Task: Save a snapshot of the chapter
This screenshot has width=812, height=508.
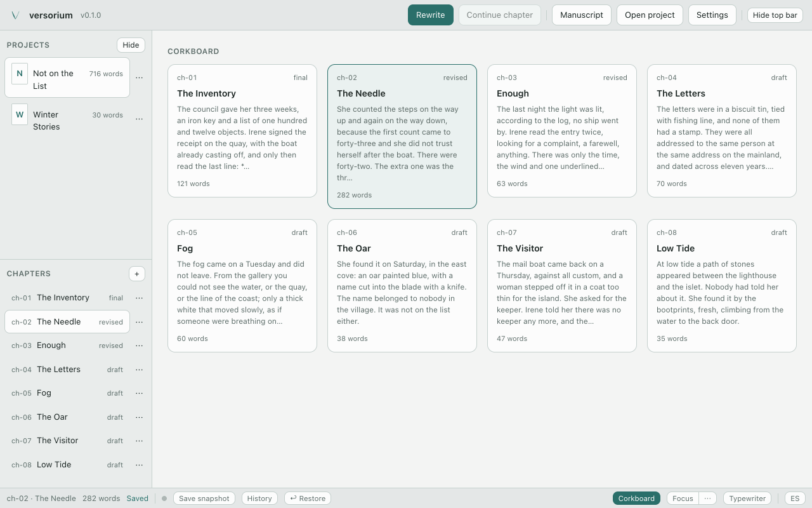Action: point(204,498)
